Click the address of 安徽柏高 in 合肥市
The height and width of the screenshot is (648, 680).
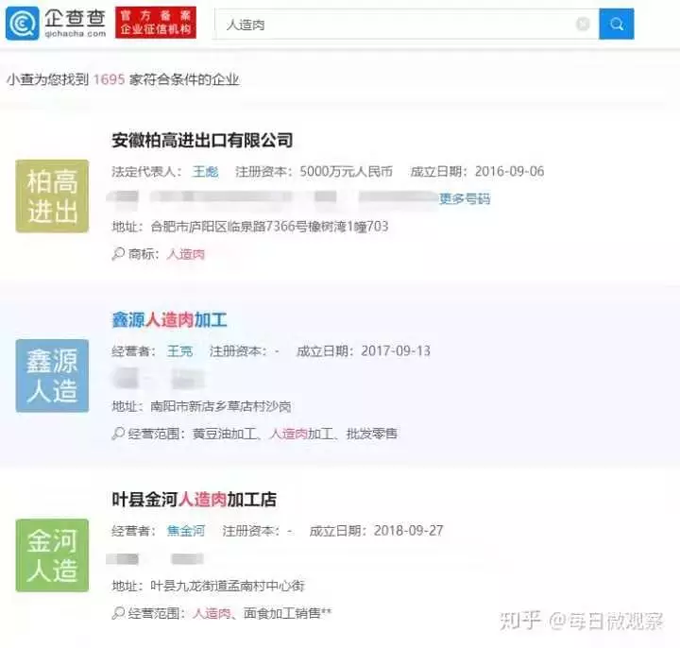click(x=269, y=227)
